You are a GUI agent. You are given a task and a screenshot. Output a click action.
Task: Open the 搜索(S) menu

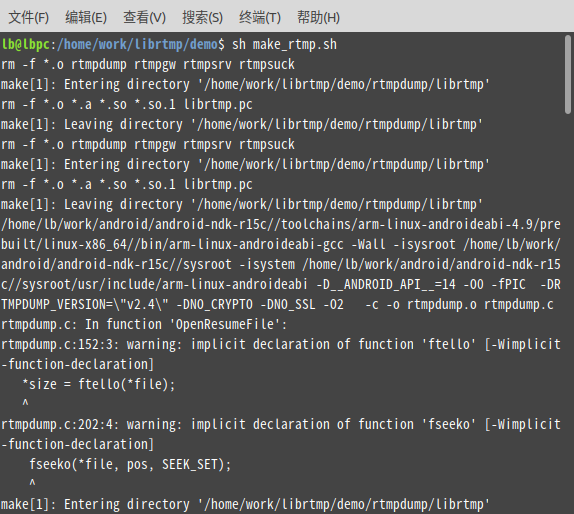tap(202, 18)
